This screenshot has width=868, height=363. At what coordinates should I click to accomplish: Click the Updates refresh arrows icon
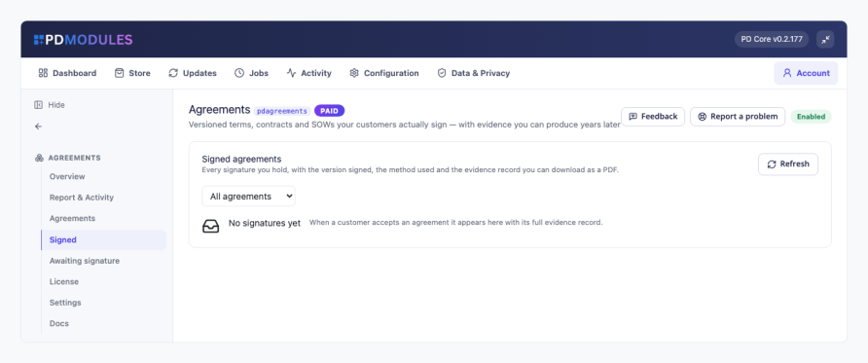[173, 73]
